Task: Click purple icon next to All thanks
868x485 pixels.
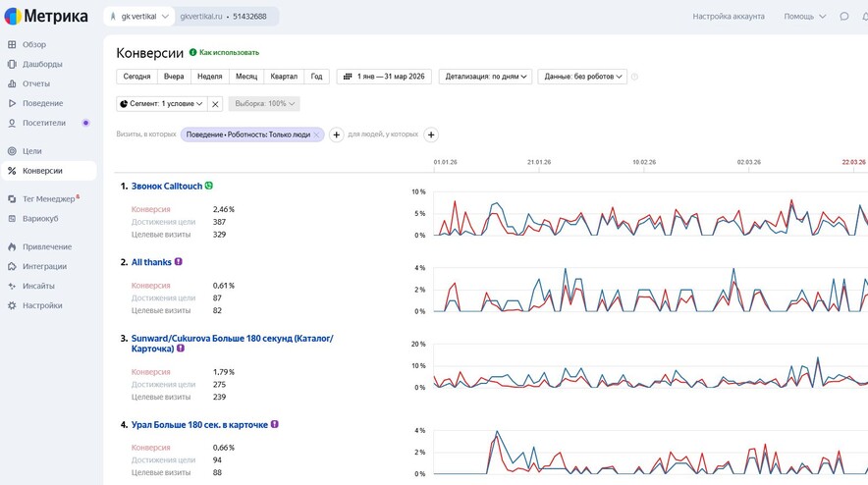Action: pyautogui.click(x=179, y=262)
